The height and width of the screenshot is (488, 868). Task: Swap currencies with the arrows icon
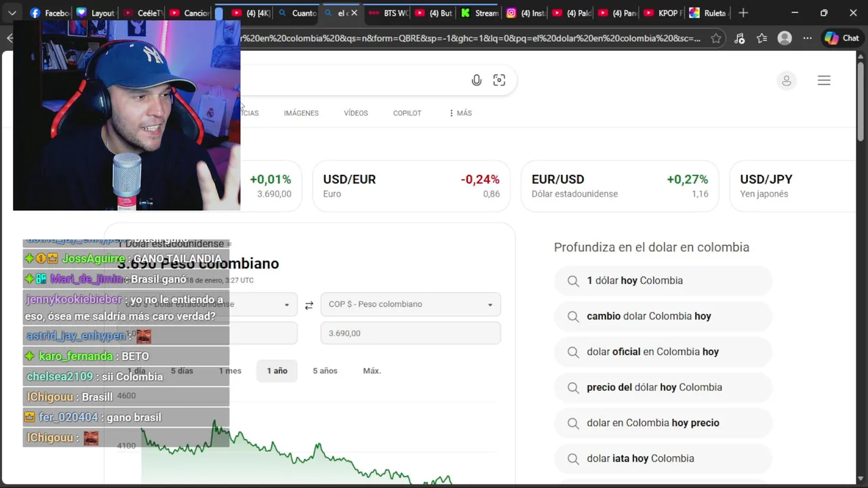coord(309,306)
